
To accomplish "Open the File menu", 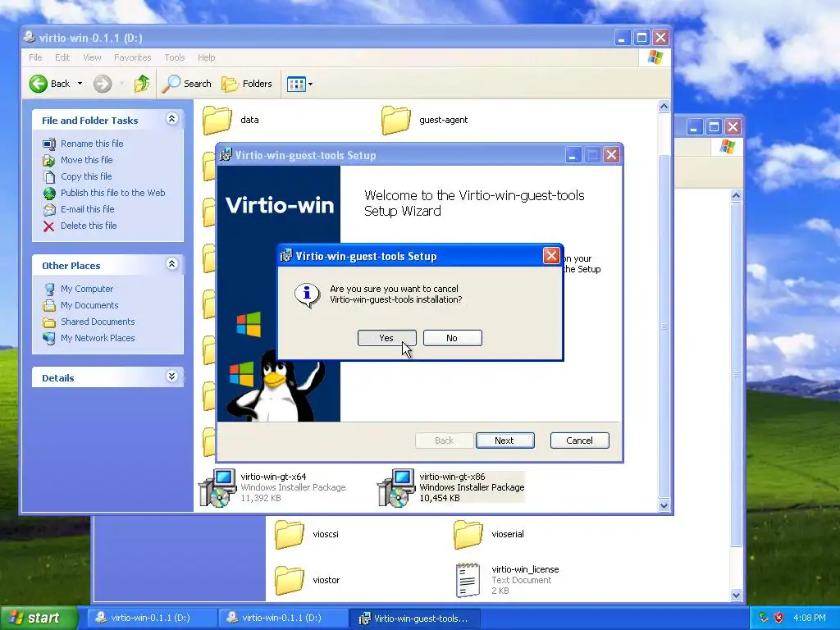I will click(35, 57).
